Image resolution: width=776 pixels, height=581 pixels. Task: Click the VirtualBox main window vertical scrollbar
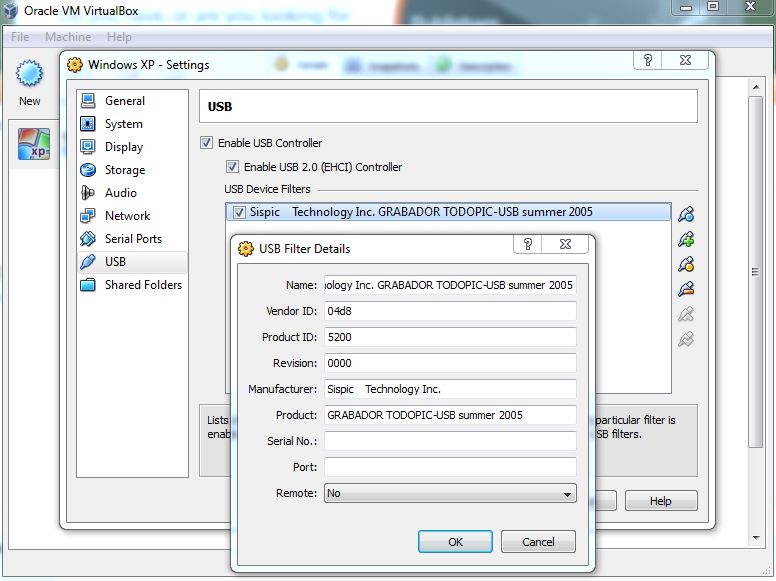[x=755, y=272]
